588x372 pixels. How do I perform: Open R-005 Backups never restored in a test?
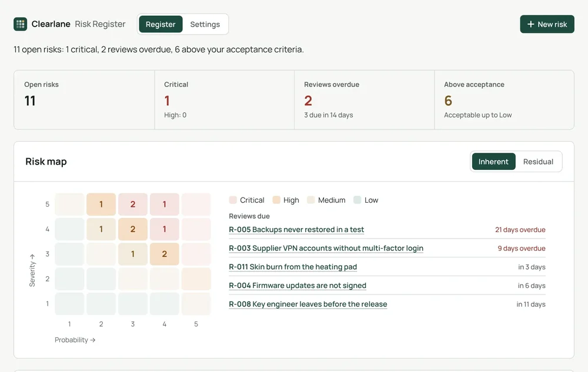tap(296, 229)
